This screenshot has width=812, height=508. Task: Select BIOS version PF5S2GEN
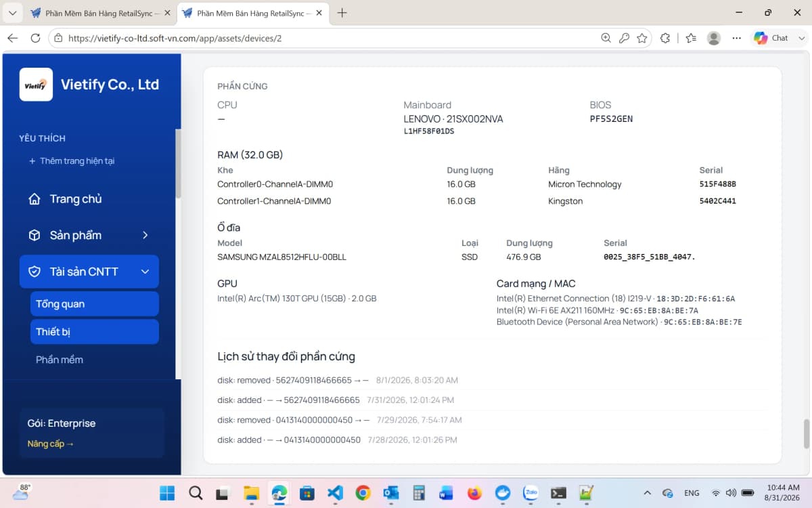pos(611,119)
